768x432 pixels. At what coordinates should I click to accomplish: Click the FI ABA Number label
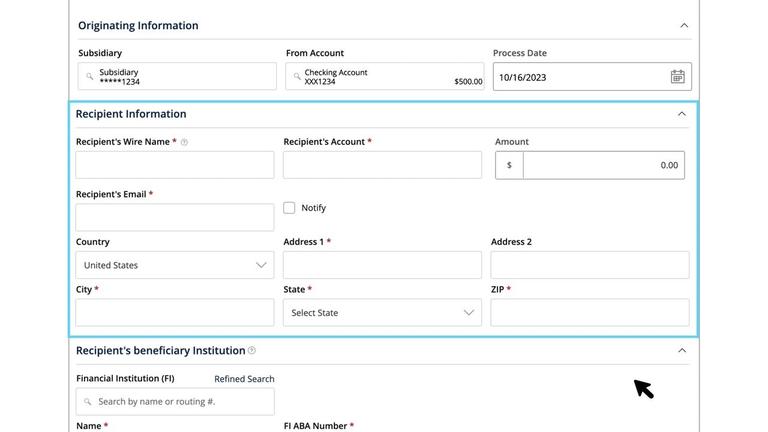(x=315, y=426)
